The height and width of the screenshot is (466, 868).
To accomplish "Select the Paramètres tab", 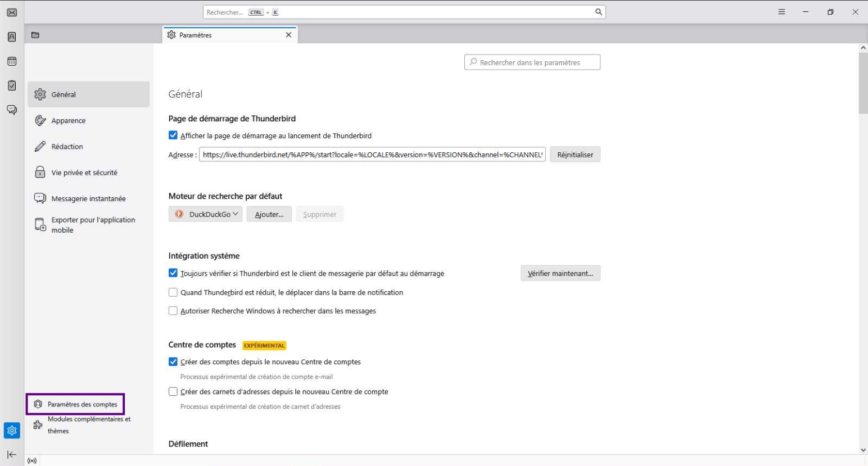I will pos(230,35).
